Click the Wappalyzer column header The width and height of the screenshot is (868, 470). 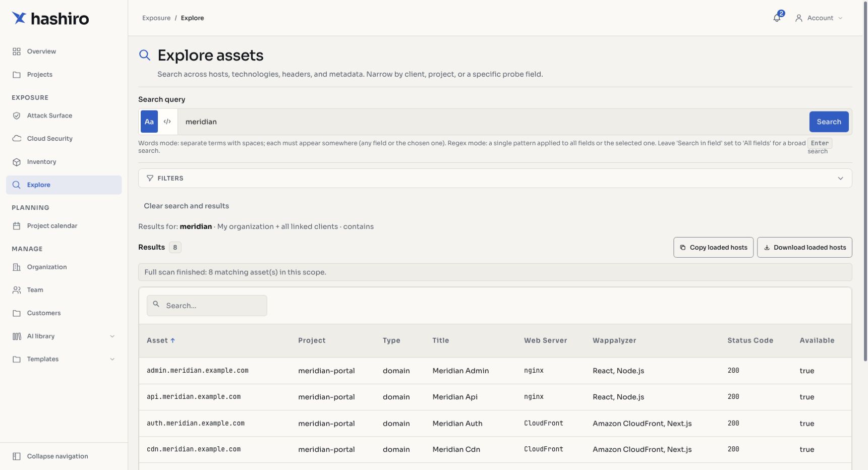[614, 340]
